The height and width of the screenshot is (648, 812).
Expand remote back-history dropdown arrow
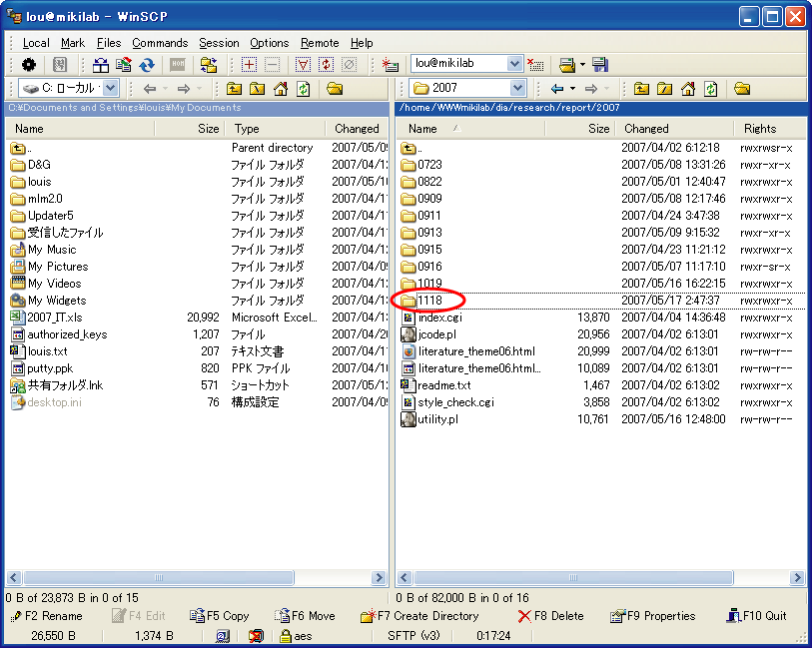click(x=572, y=89)
